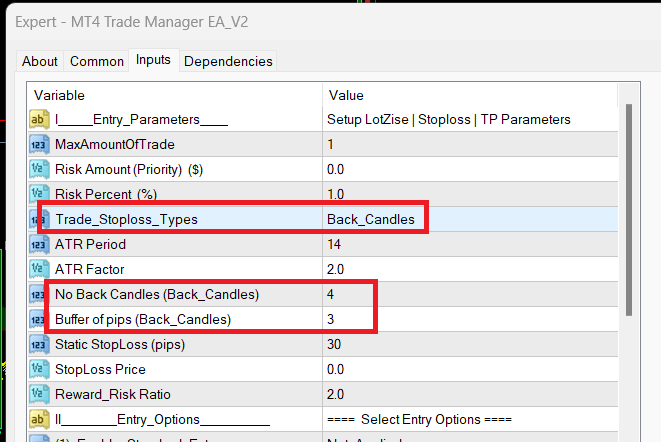Switch to the Dependencies tab

[x=228, y=61]
